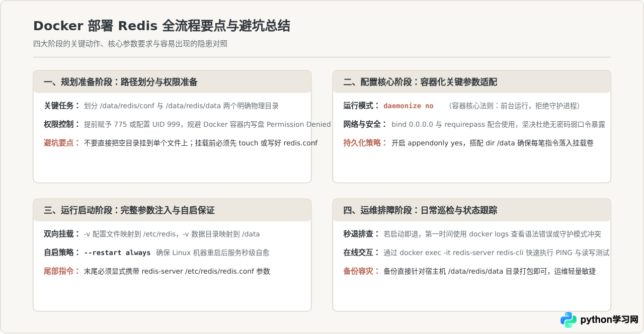Click the red code "daemonize no"

[x=409, y=106]
